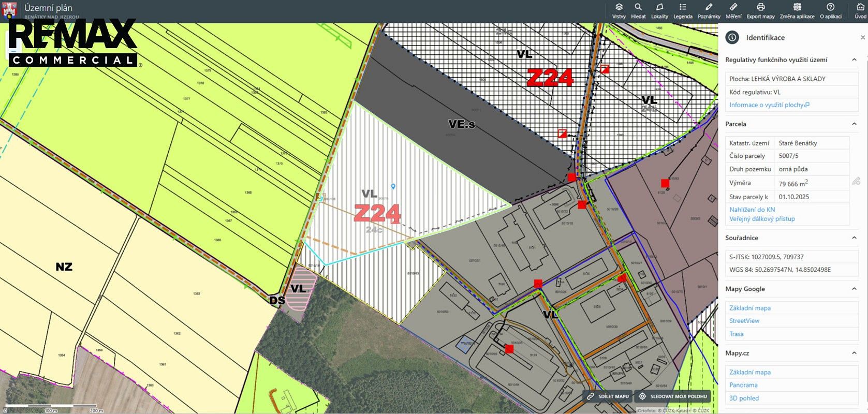Open Změna aplikace switcher
The height and width of the screenshot is (414, 868).
(x=797, y=11)
